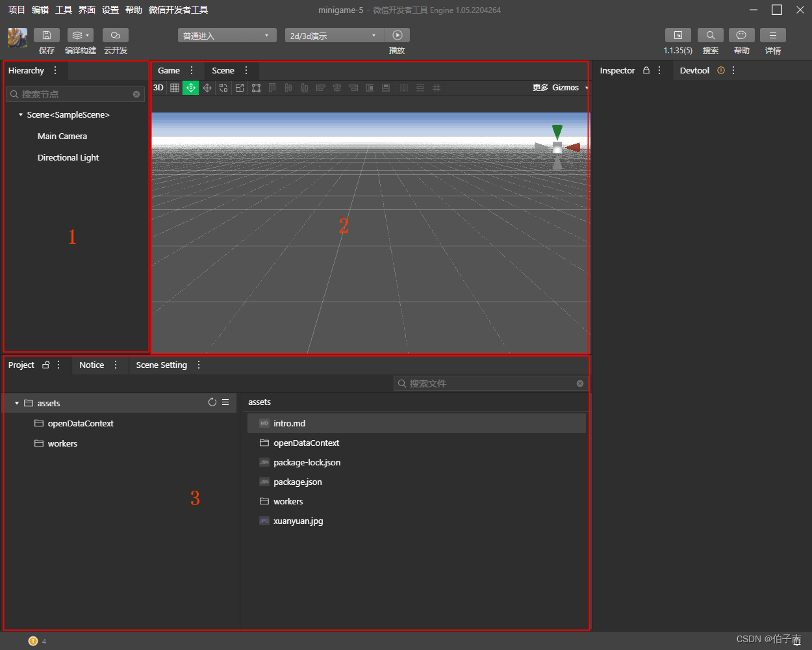Open the 界面 menu
Viewport: 812px width, 650px height.
87,10
